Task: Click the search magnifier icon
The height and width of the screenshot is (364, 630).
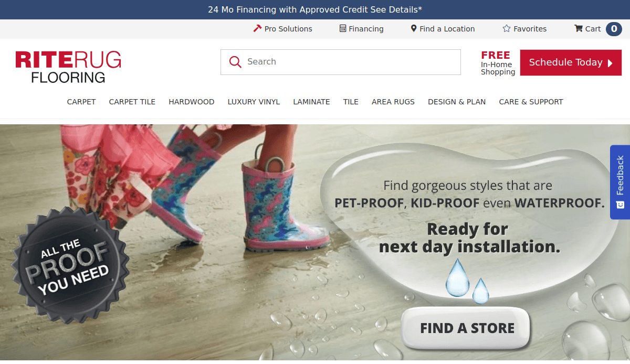Action: point(235,62)
